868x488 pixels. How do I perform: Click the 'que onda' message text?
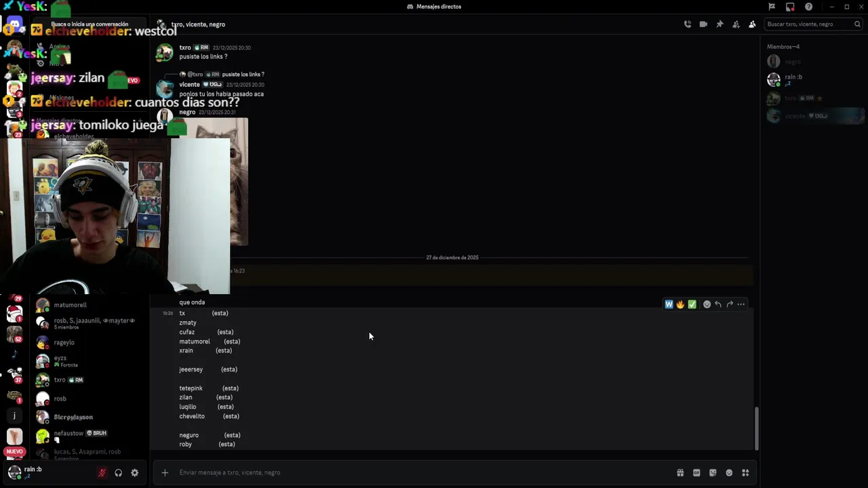192,302
